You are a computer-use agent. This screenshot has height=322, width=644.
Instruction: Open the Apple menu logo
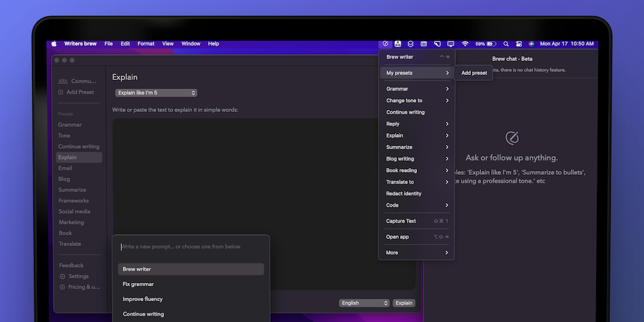54,43
